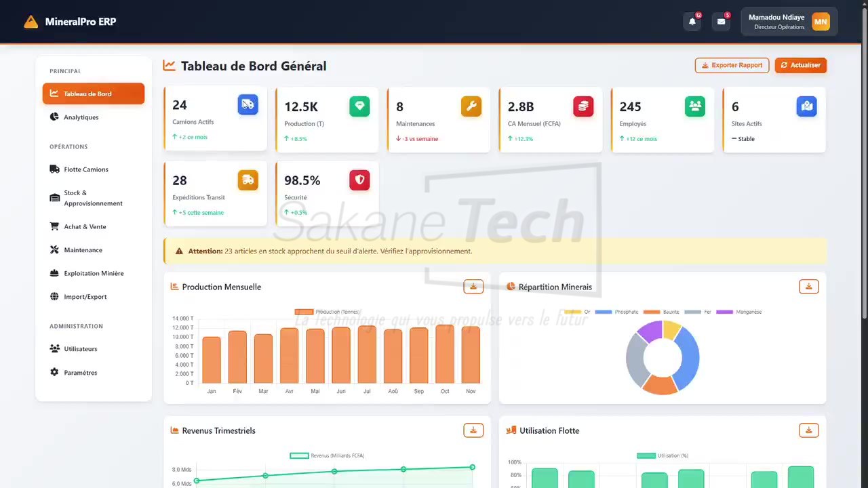Click the "+12.3%" CA Mensuel trend
Screen dimensions: 868x488
(x=520, y=139)
